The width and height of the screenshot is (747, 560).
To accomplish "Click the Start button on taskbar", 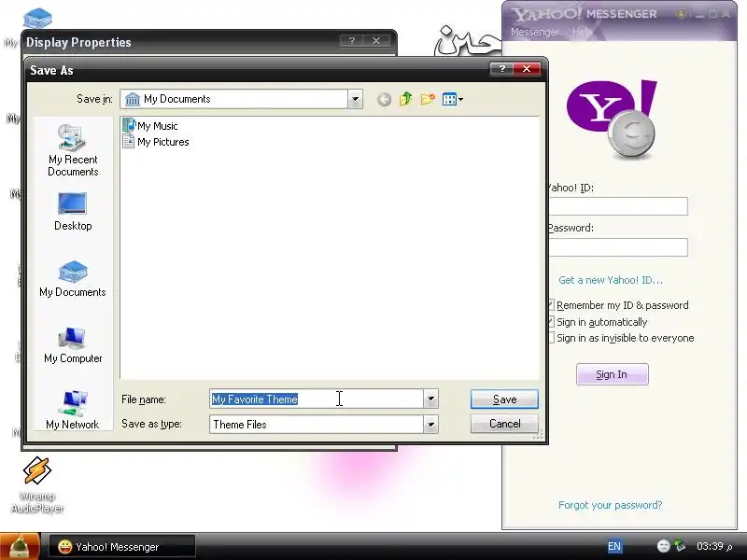I will tap(20, 546).
